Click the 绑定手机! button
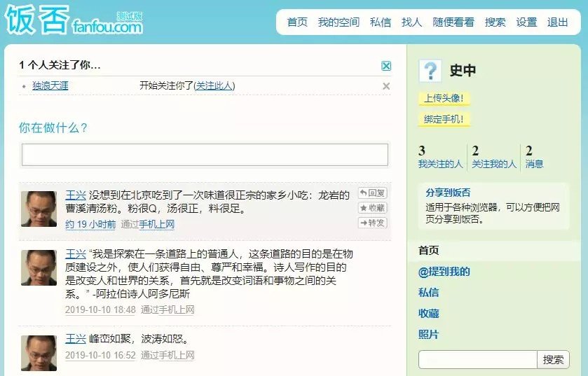 pyautogui.click(x=444, y=120)
